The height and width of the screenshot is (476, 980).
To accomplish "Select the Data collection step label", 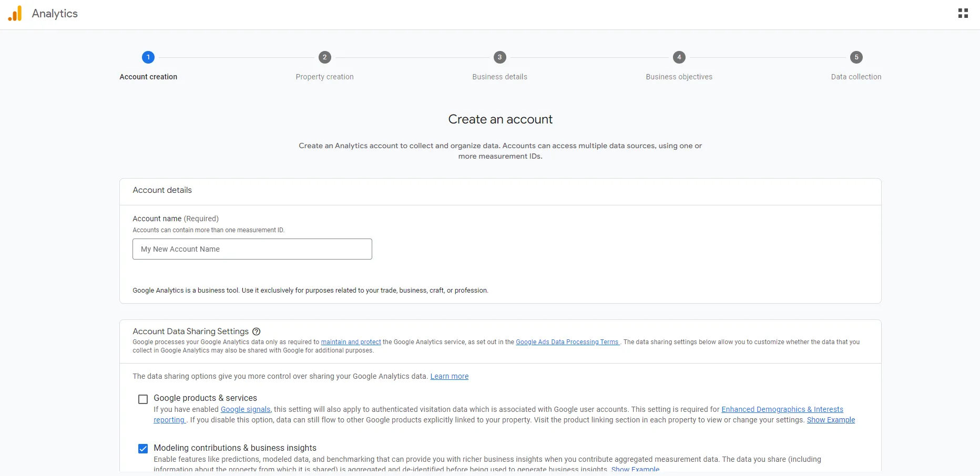I will point(856,77).
